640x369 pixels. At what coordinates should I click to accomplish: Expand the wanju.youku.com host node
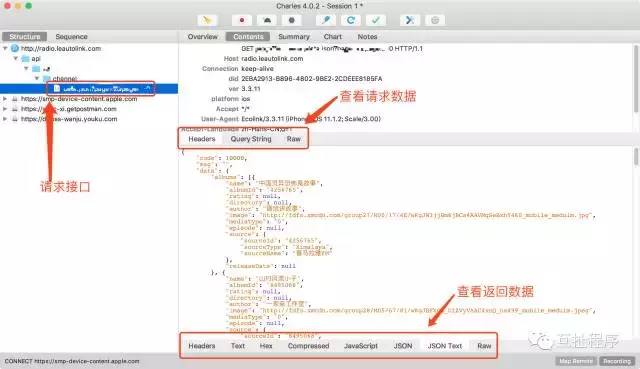[x=5, y=119]
